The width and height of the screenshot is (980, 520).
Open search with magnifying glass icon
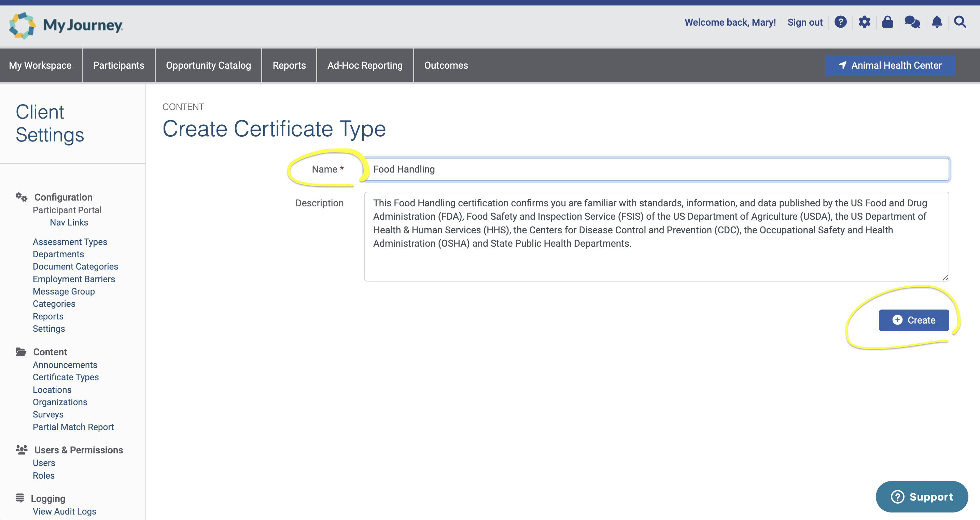point(960,22)
